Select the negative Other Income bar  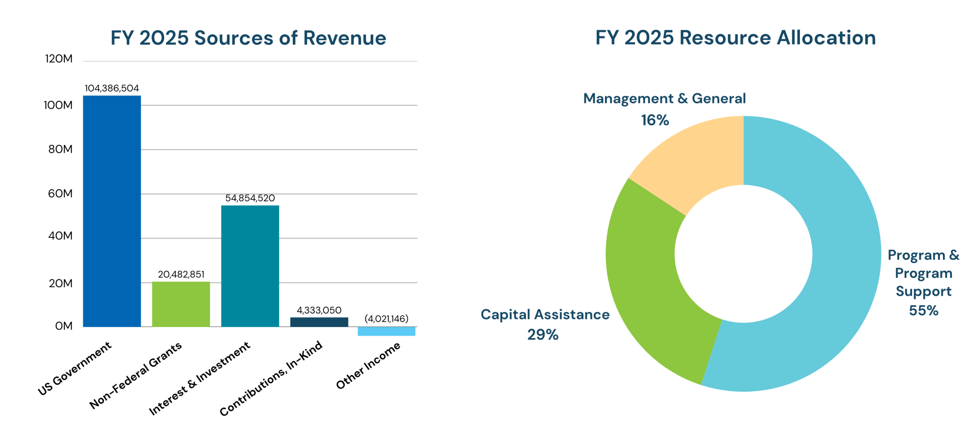tap(386, 331)
